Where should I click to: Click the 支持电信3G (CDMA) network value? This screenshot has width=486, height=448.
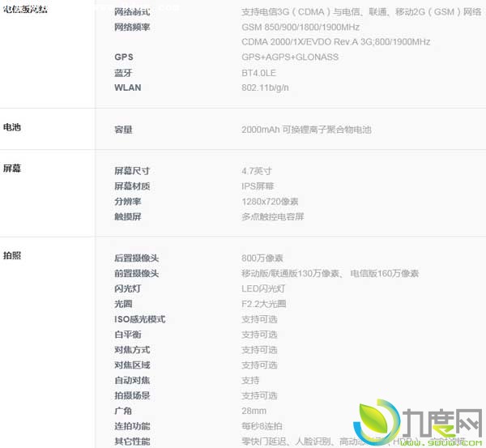[361, 12]
